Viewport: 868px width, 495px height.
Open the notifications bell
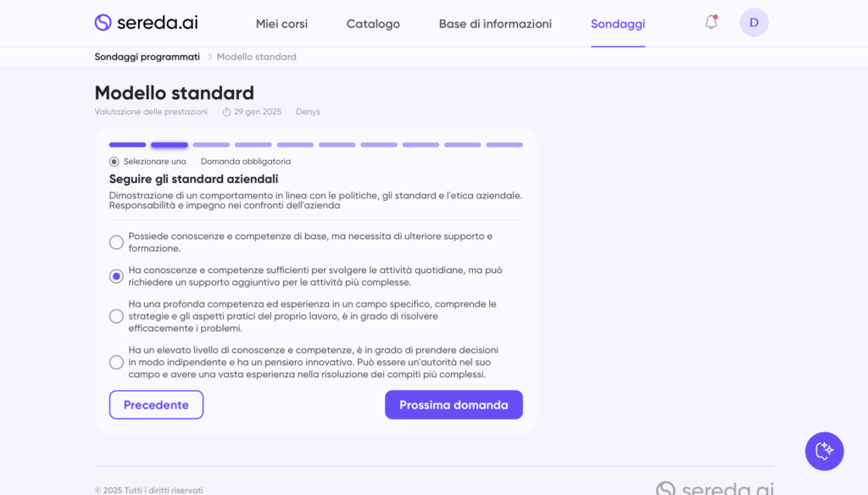click(711, 23)
